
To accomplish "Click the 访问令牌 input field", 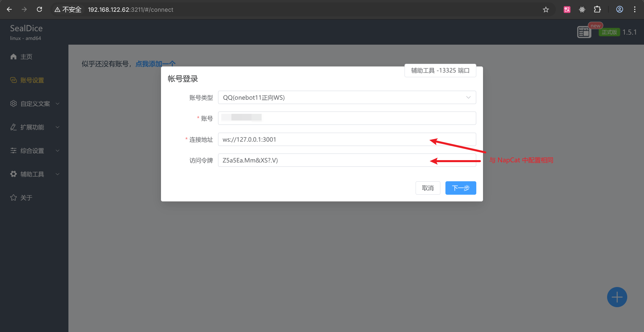I will (x=322, y=160).
